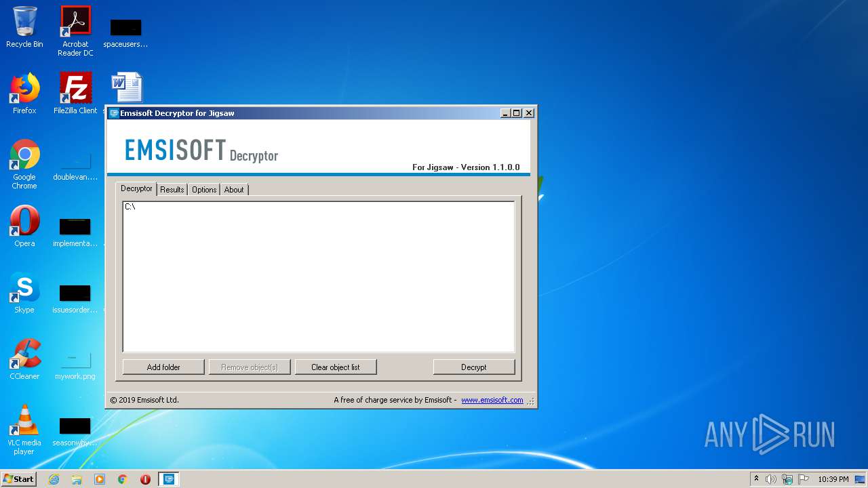The width and height of the screenshot is (868, 488).
Task: Click Show desktop button at taskbar end
Action: (x=860, y=479)
